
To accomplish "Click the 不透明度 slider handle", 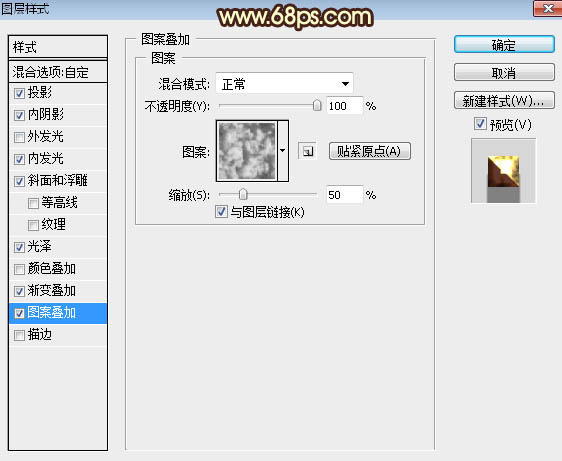I will coord(317,105).
